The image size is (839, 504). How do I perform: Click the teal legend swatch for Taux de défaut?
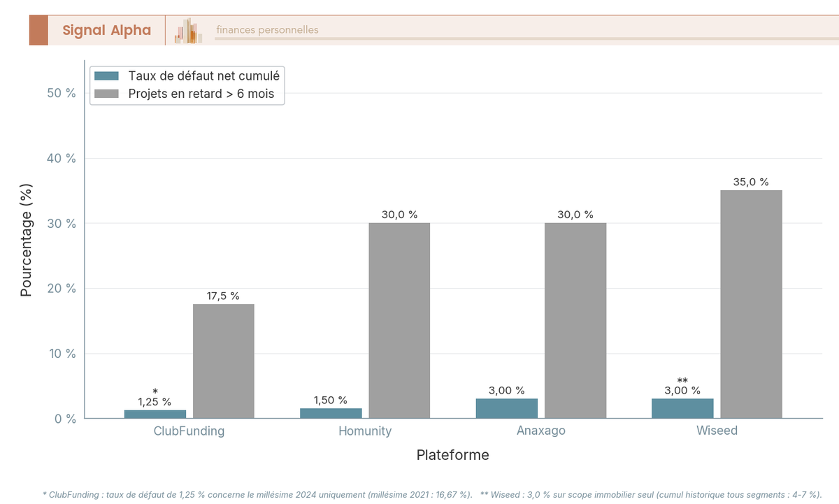click(106, 76)
